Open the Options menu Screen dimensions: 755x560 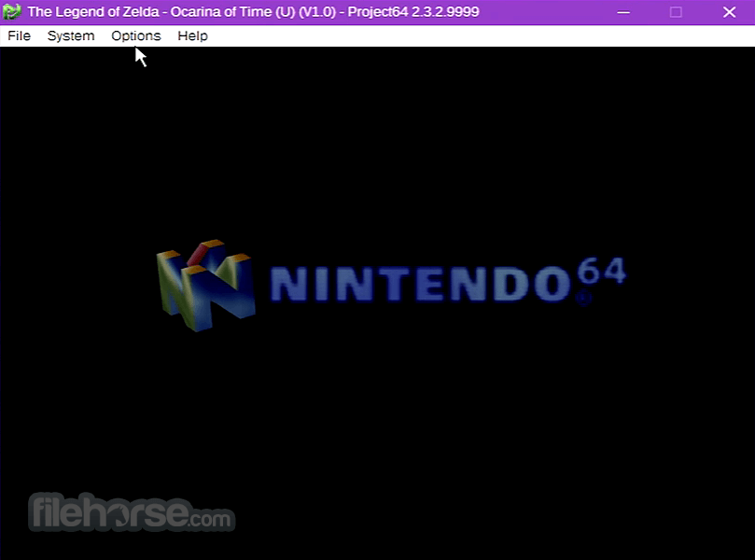[135, 36]
